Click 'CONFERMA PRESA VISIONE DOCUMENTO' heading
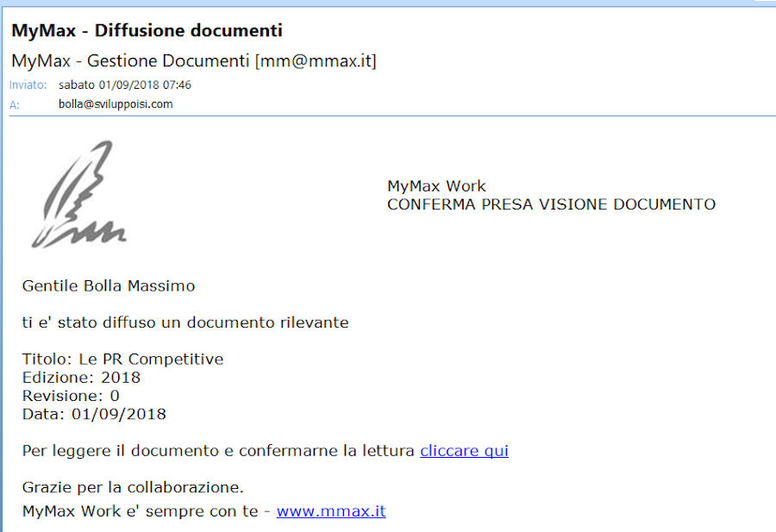The image size is (776, 532). click(551, 204)
